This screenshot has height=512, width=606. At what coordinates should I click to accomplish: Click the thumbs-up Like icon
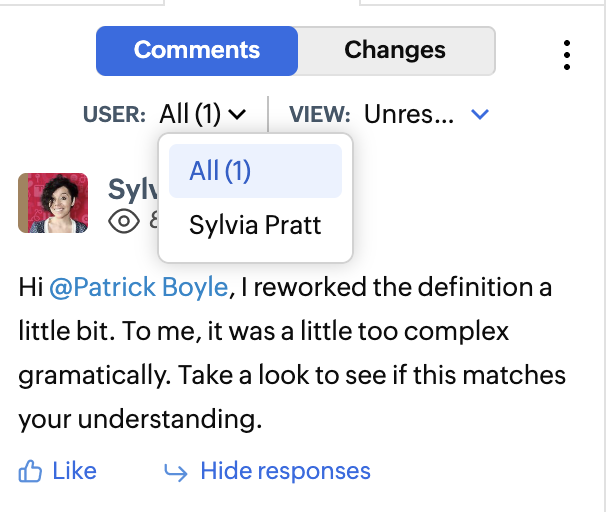tap(31, 471)
